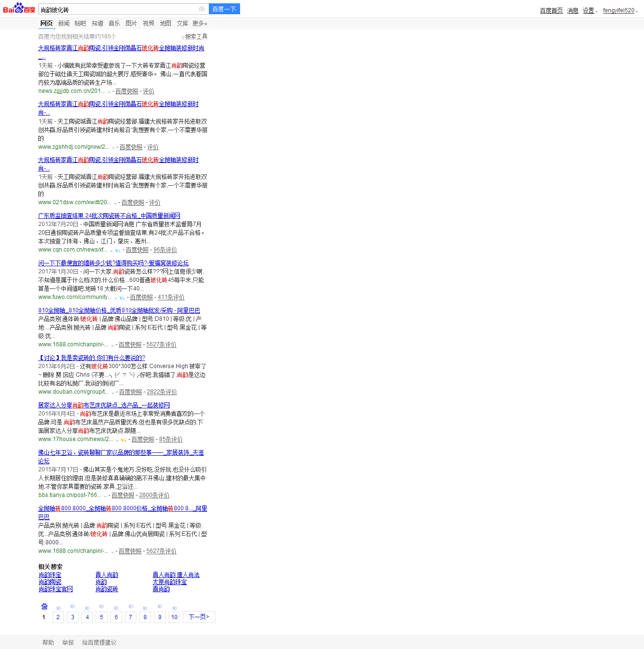
Task: Switch to the 贴吧 tab
Action: [80, 23]
